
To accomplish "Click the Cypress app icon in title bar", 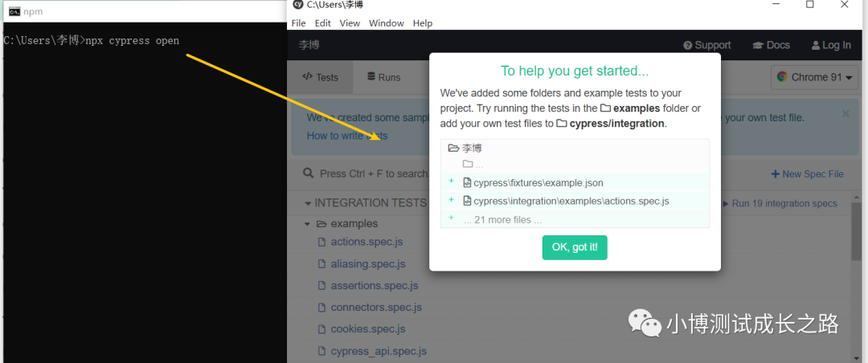I will (298, 5).
